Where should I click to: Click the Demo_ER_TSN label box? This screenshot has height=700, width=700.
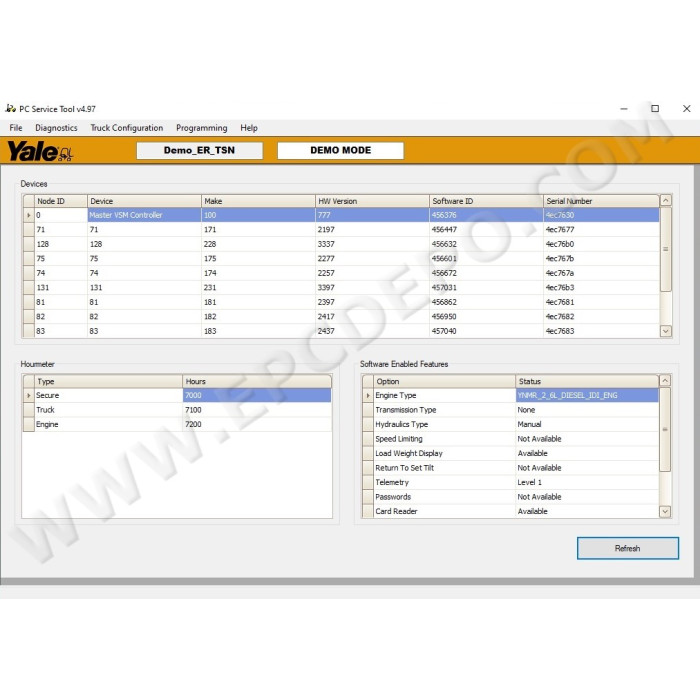pos(200,150)
